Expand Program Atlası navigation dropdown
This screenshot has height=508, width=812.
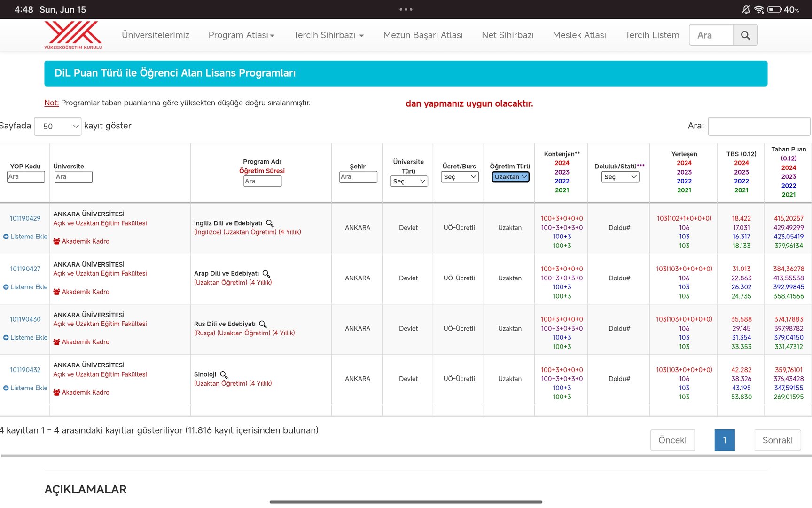[242, 35]
